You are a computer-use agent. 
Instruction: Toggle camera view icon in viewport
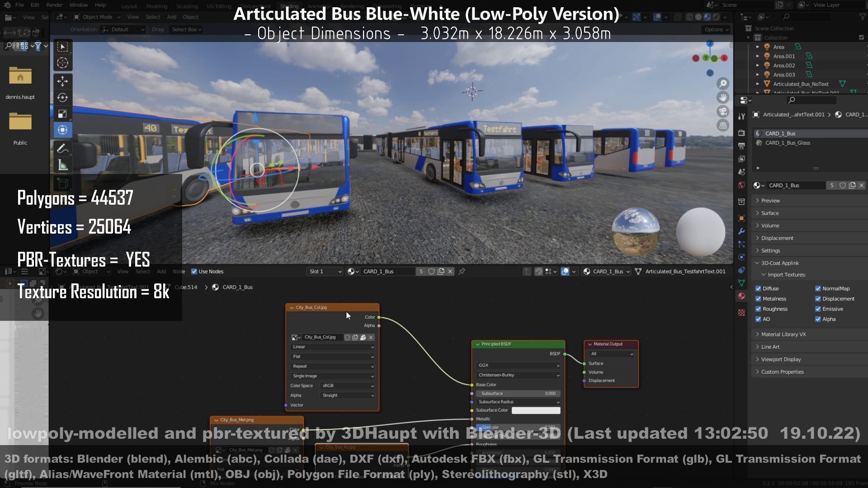723,112
